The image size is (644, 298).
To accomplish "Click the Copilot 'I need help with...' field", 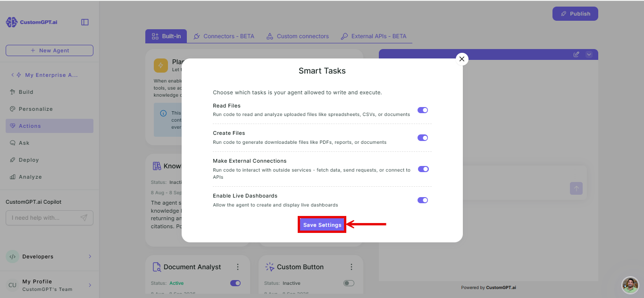I will [50, 218].
